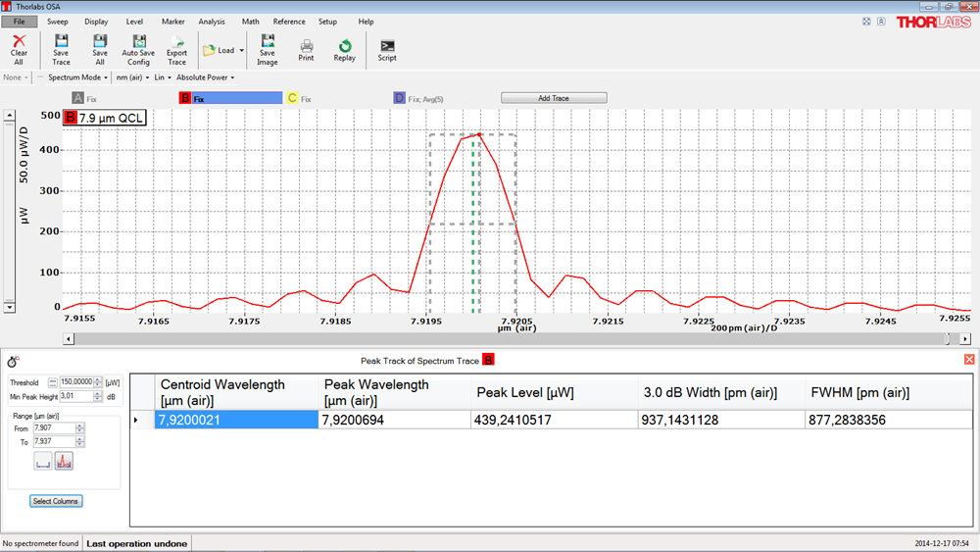Select trace B red color box
This screenshot has height=552, width=980.
(x=185, y=98)
